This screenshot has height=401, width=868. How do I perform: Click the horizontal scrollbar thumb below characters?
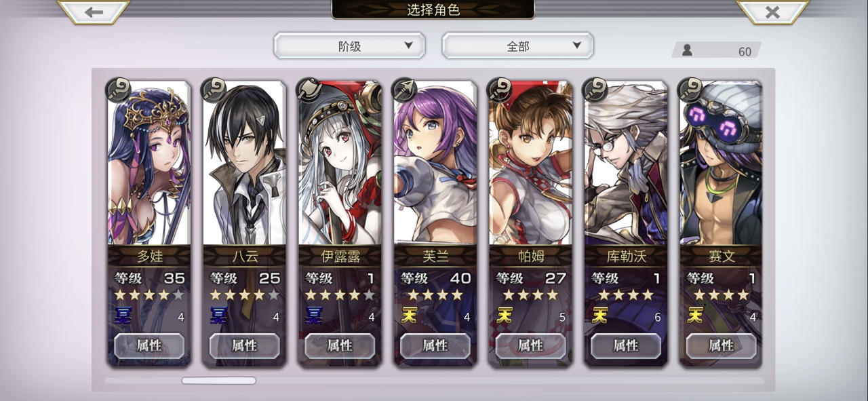(x=218, y=381)
